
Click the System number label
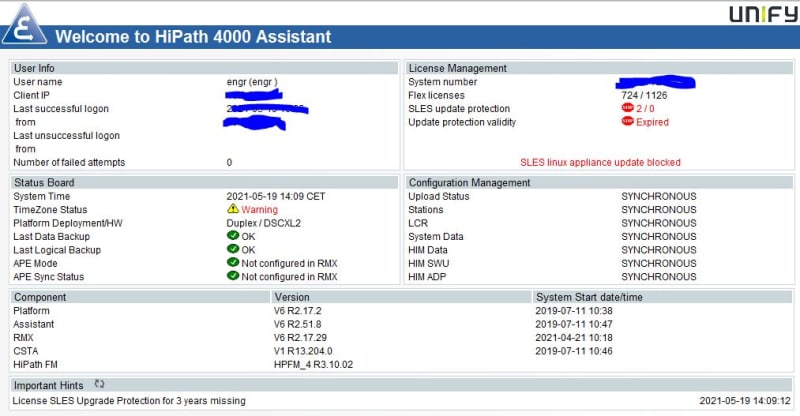pos(442,82)
